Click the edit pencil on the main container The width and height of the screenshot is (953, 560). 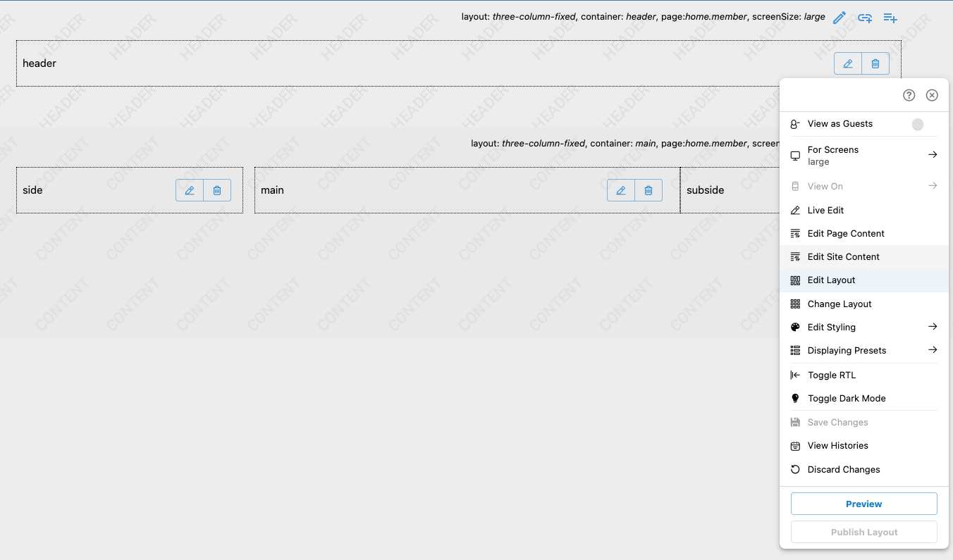620,189
